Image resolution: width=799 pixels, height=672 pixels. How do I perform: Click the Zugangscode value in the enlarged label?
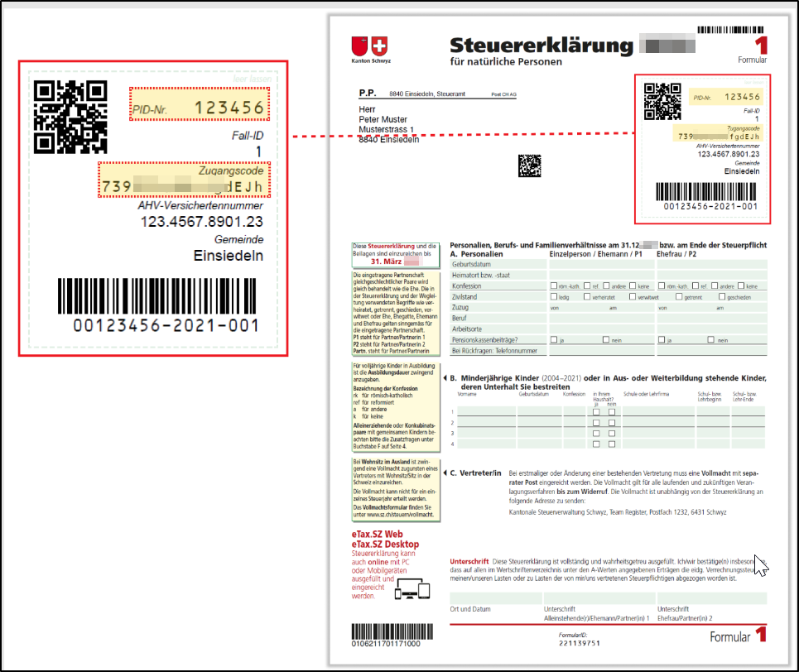tap(182, 186)
